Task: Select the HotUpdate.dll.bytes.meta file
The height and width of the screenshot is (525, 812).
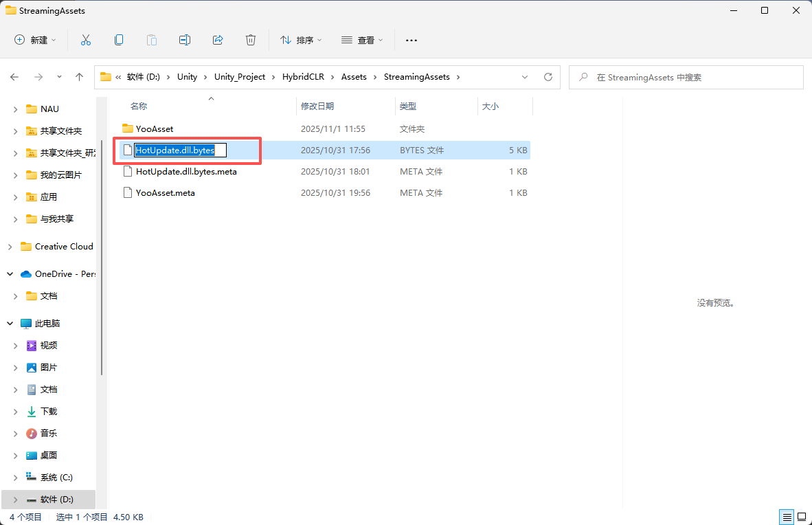Action: [186, 172]
